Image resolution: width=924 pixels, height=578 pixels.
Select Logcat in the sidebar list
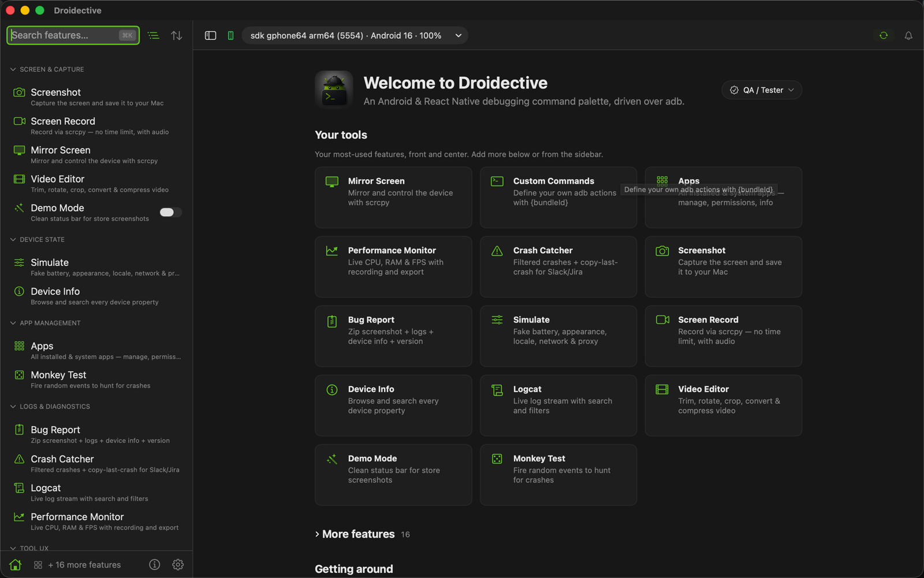tap(96, 492)
